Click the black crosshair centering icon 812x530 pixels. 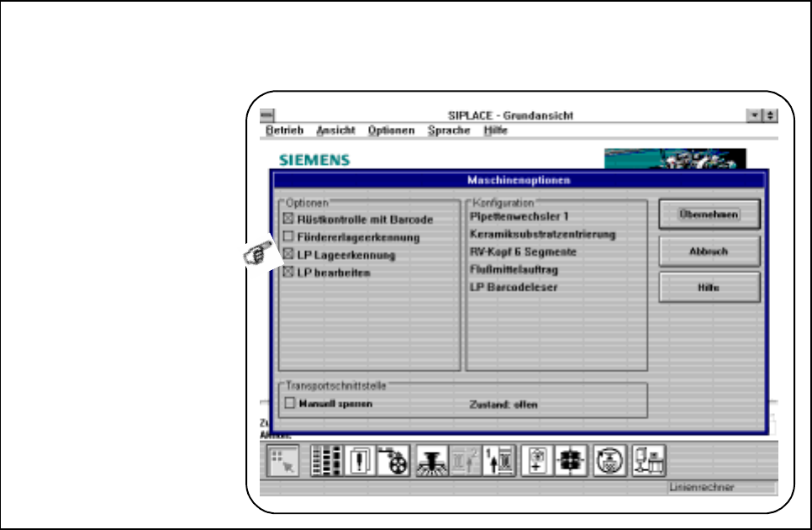tap(571, 460)
